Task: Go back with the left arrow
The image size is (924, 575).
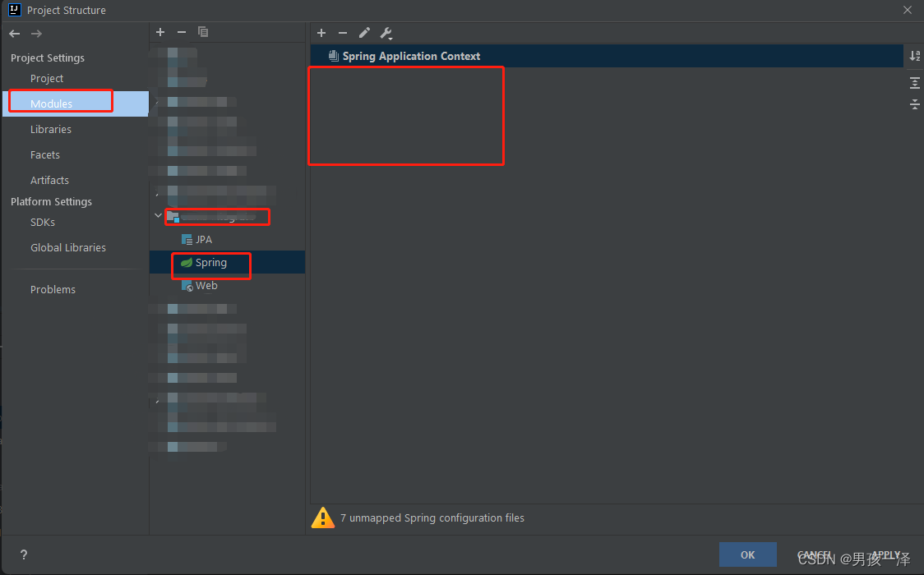Action: point(15,34)
